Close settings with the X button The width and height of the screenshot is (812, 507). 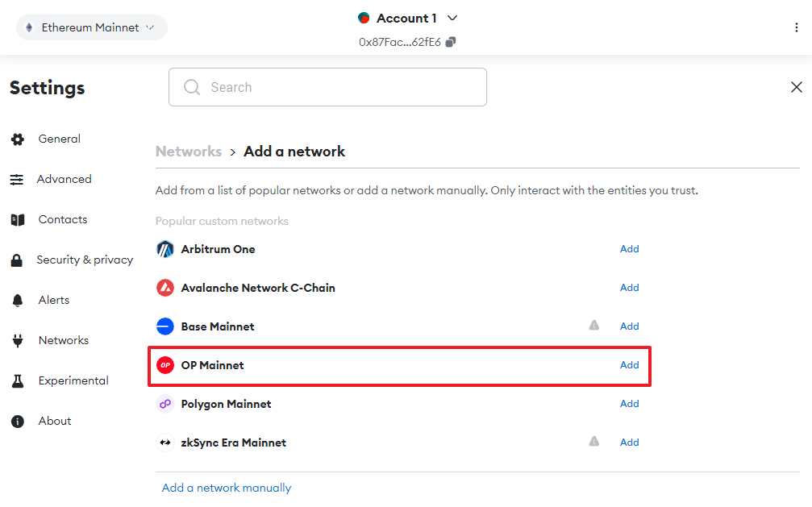click(797, 87)
